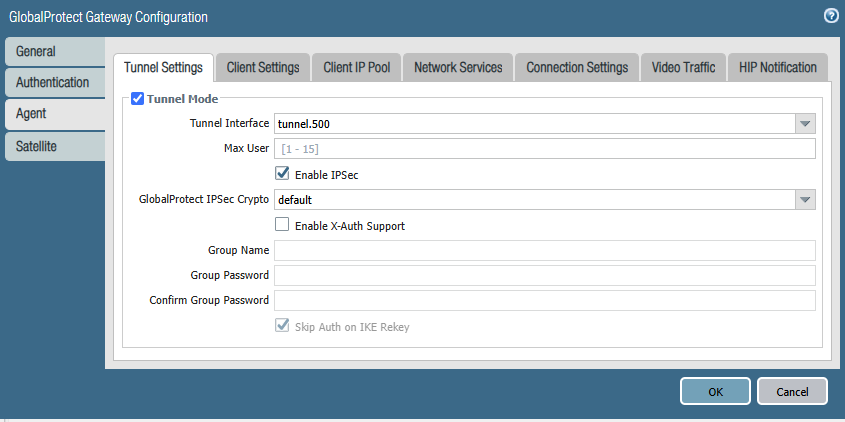Enable X-Auth Support checkbox

click(x=282, y=224)
